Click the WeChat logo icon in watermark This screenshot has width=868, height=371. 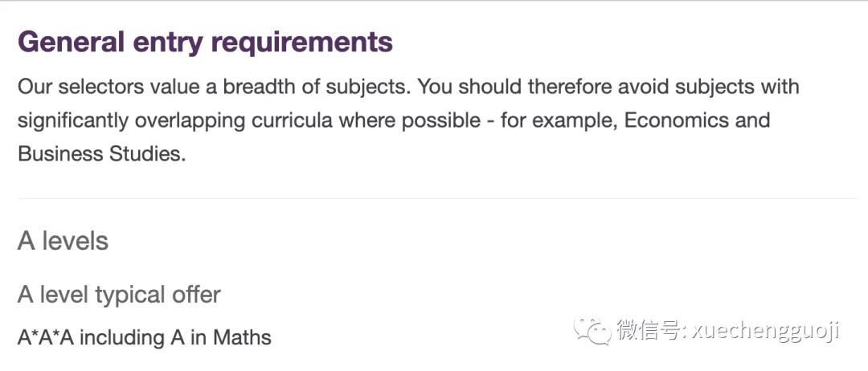(x=592, y=331)
